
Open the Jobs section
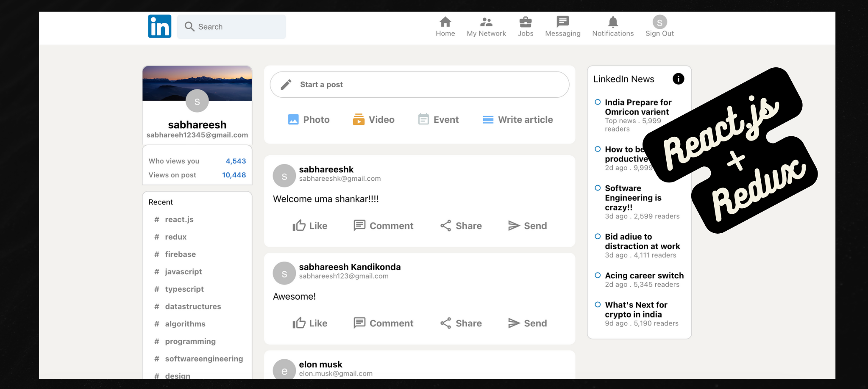pos(526,26)
